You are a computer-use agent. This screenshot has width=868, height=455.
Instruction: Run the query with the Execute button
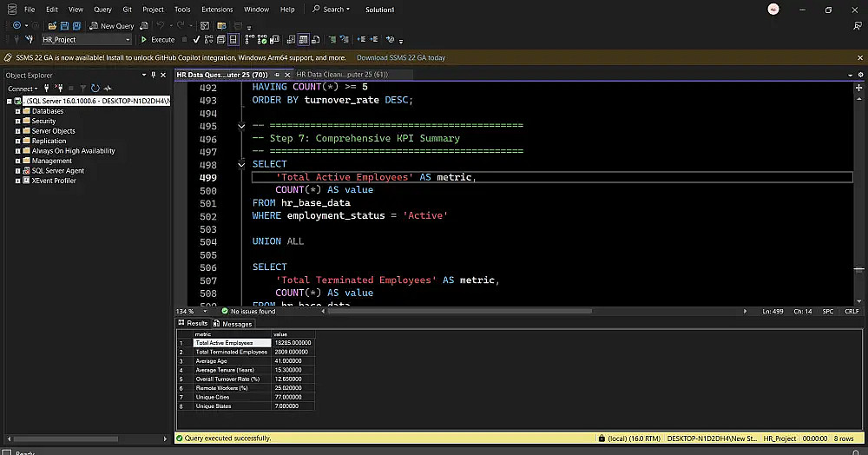pyautogui.click(x=158, y=40)
